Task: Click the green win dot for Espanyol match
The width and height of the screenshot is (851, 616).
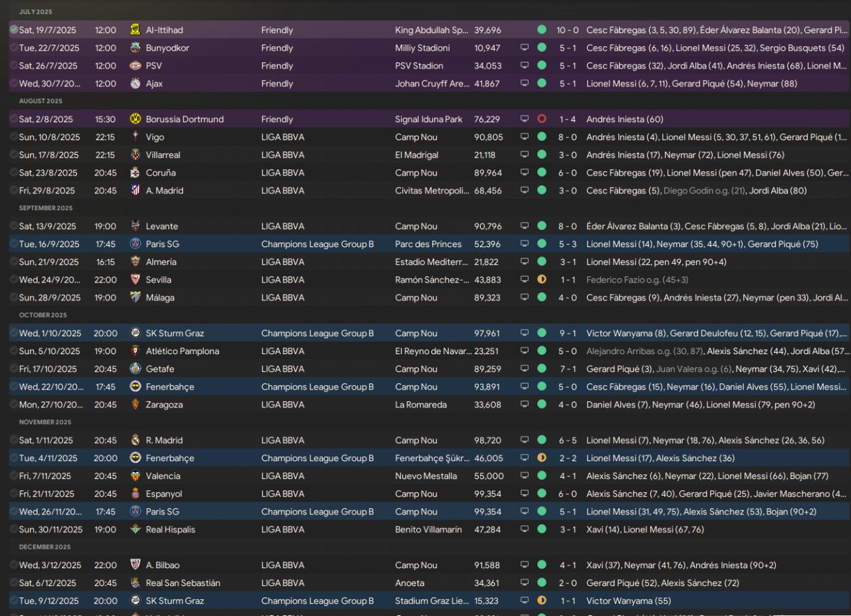Action: click(542, 494)
